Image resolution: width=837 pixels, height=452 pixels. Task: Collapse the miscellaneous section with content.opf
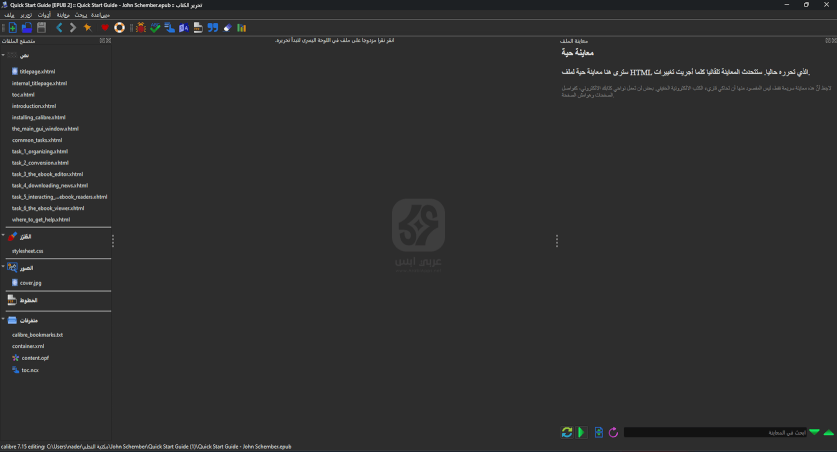[4, 320]
